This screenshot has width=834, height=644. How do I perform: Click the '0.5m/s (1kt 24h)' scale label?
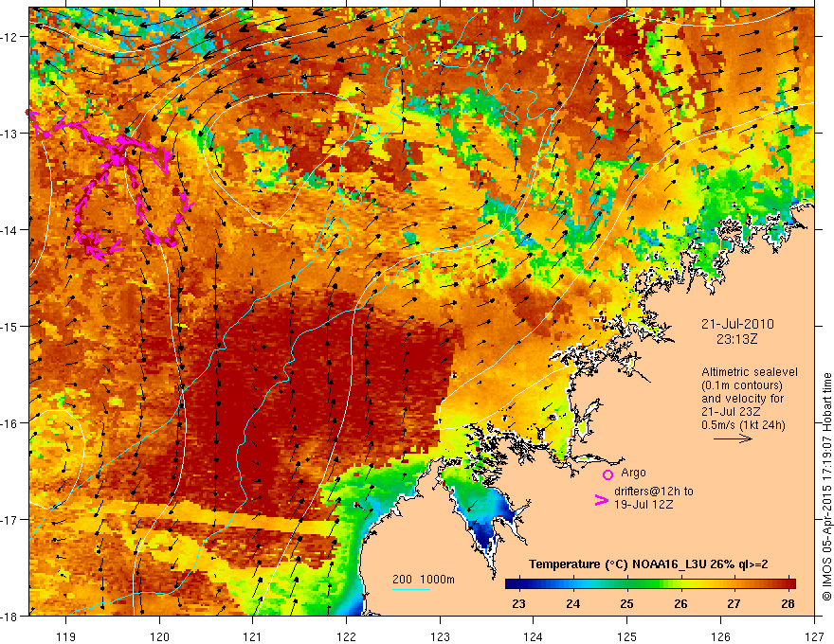[x=743, y=425]
